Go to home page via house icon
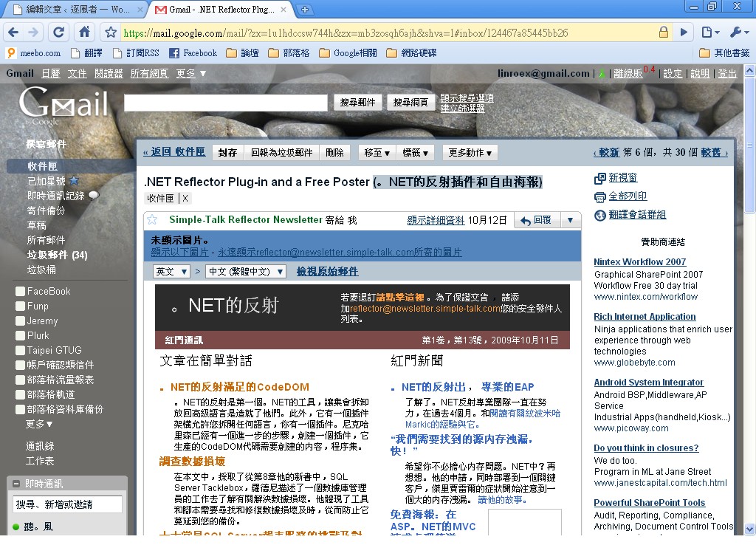The height and width of the screenshot is (545, 756). pos(84,32)
